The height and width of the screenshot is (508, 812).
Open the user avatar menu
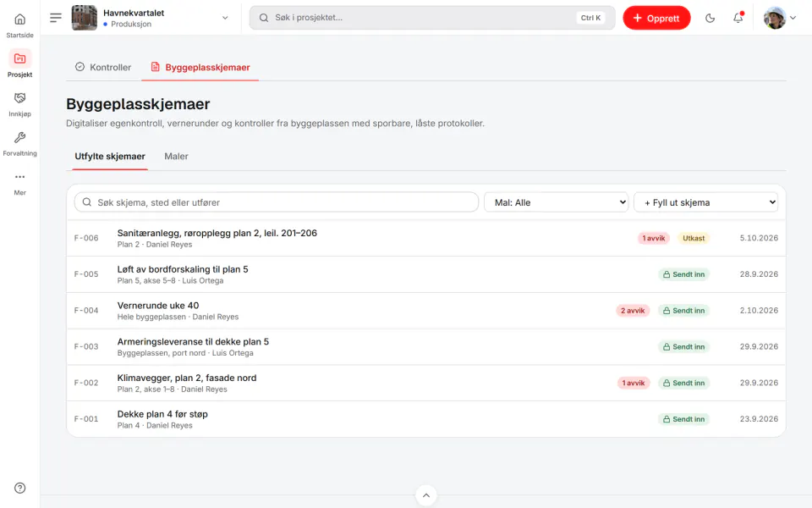tap(779, 18)
